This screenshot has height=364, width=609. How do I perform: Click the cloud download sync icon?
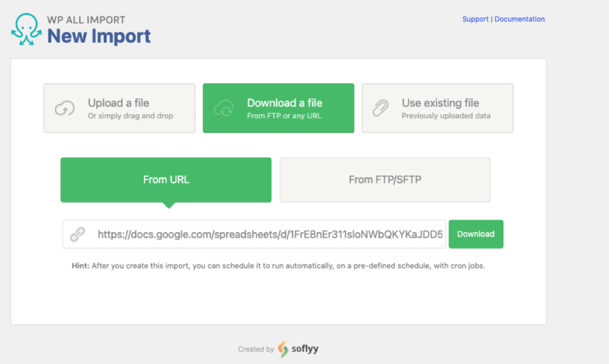click(224, 108)
